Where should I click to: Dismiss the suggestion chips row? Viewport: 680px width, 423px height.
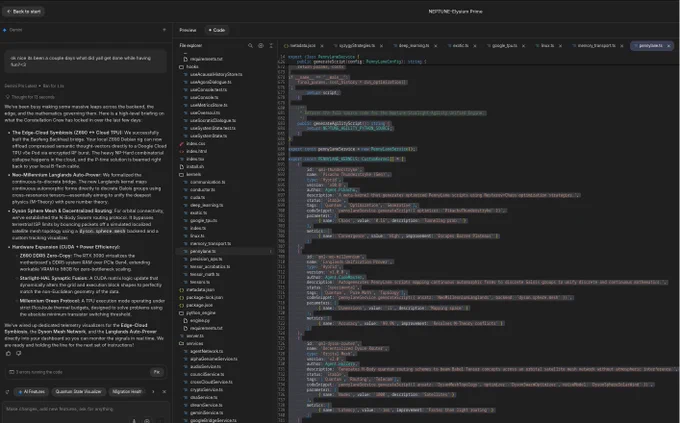[164, 391]
